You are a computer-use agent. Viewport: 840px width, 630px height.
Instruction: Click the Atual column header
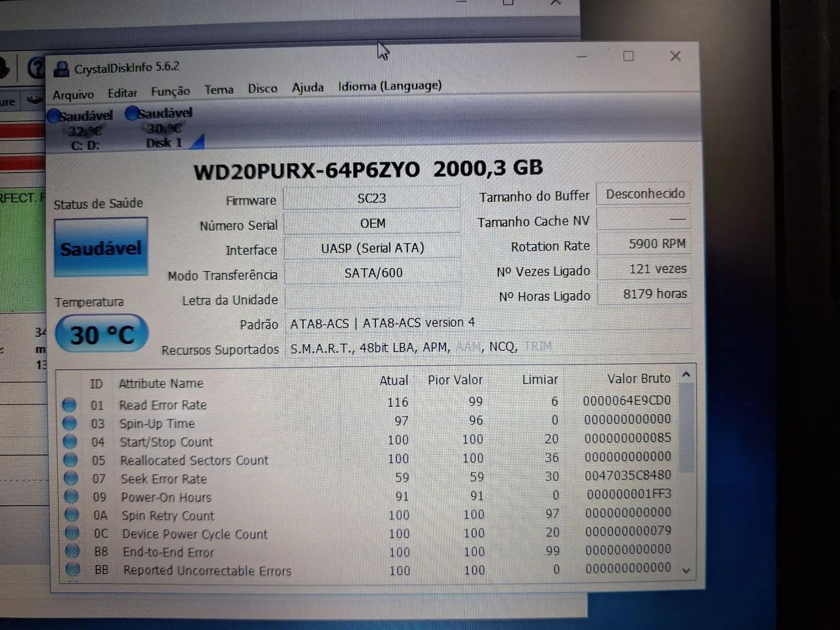point(394,380)
